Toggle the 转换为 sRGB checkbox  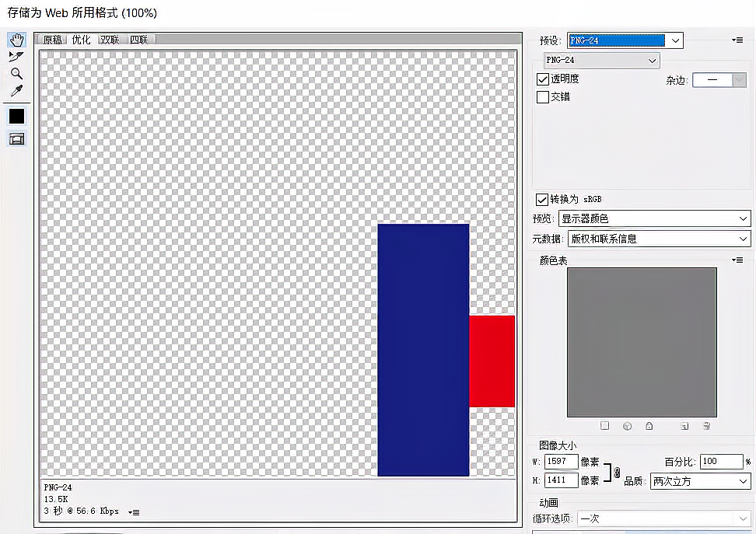coord(542,199)
